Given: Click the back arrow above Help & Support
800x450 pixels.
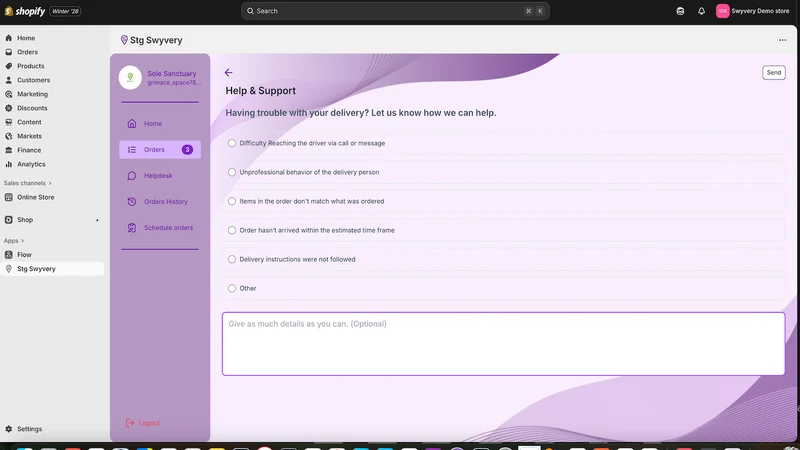Looking at the screenshot, I should click(x=229, y=72).
